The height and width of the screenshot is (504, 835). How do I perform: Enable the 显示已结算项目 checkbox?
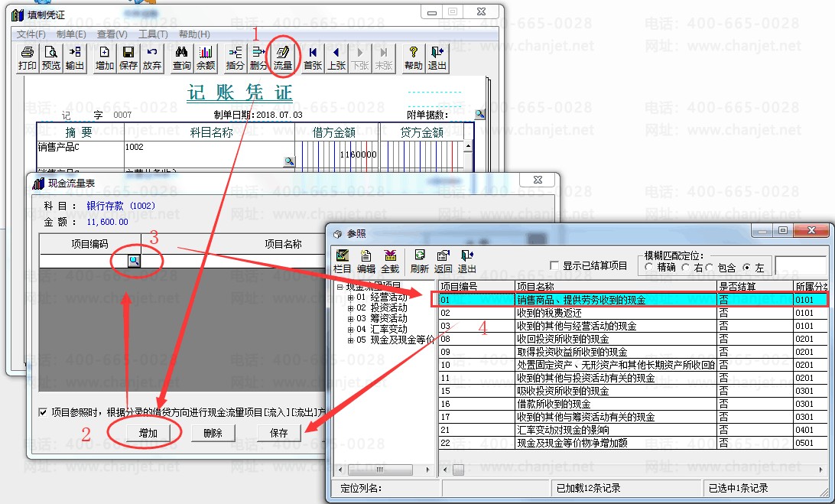click(554, 265)
